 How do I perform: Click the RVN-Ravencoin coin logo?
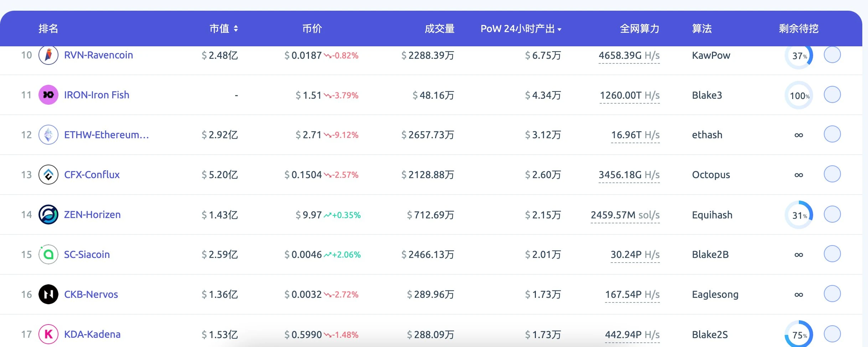tap(48, 55)
